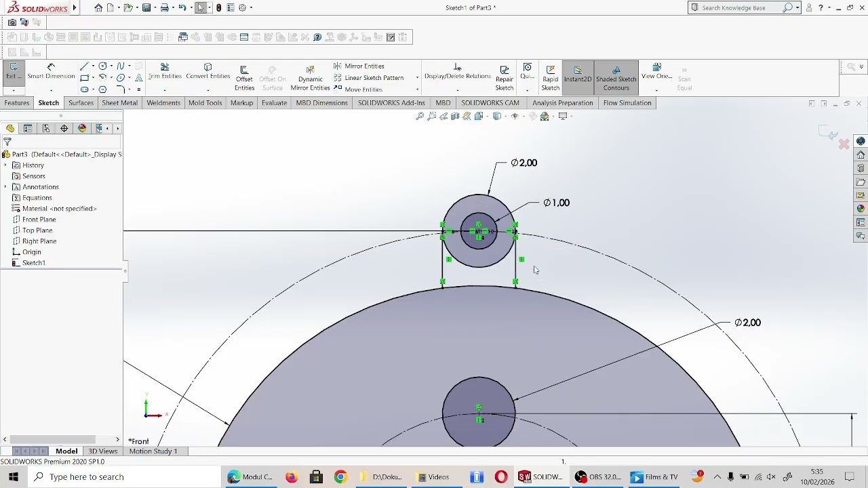
Task: Open the Options gear dropdown arrow
Action: coord(251,7)
